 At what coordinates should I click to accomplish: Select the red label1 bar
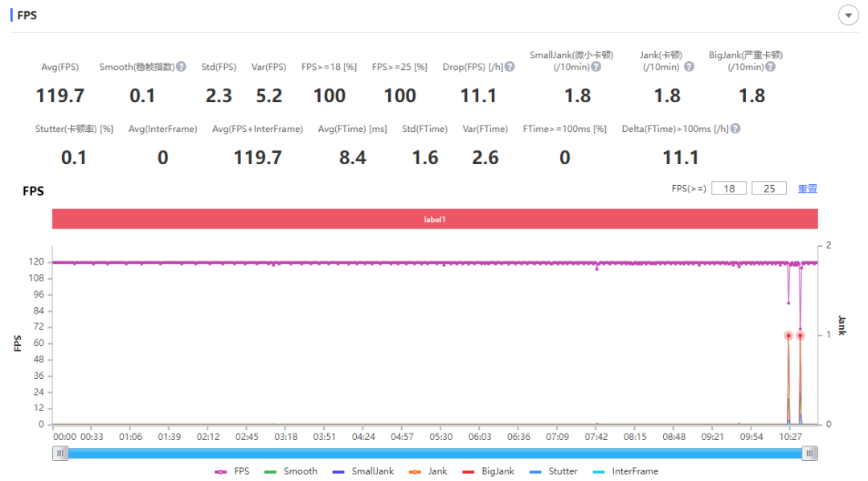pyautogui.click(x=435, y=219)
